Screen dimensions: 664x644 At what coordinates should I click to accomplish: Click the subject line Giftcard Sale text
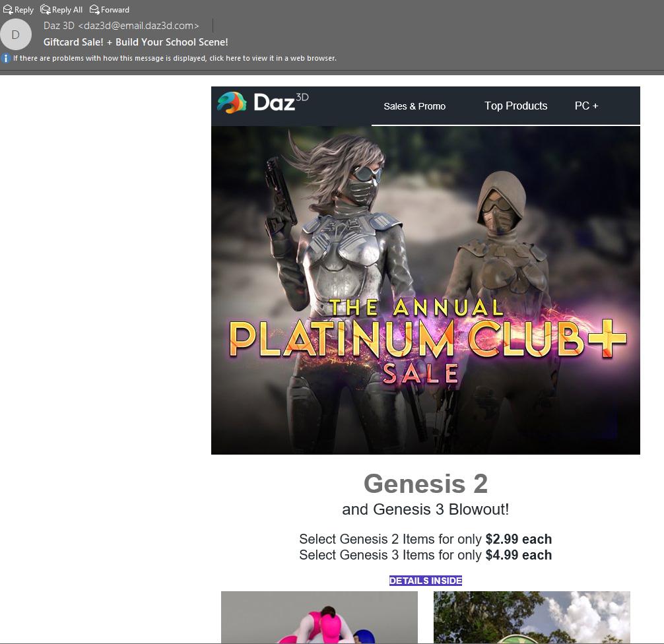pyautogui.click(x=135, y=42)
